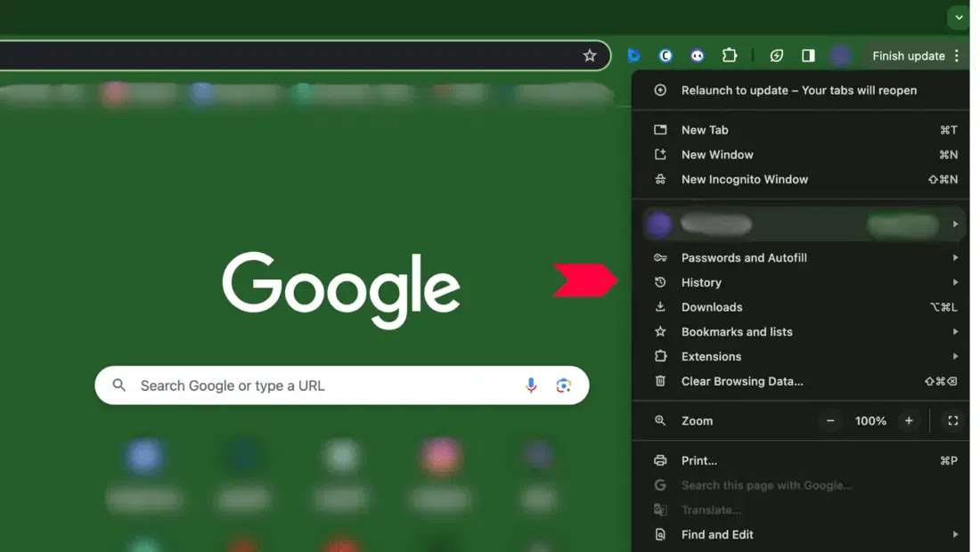Screen dimensions: 980x552
Task: Open the blue Bing extension icon
Action: pos(633,55)
